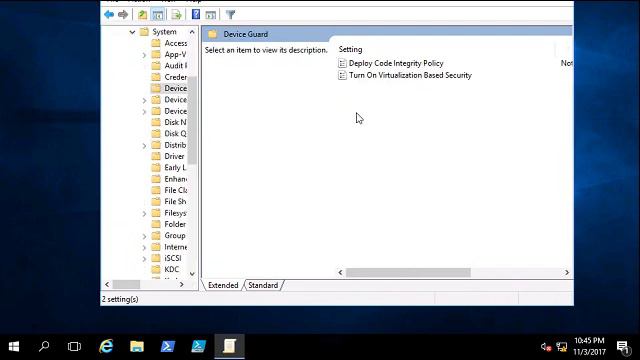
Task: Click the folder icon in the Device Guard header
Action: [x=213, y=34]
